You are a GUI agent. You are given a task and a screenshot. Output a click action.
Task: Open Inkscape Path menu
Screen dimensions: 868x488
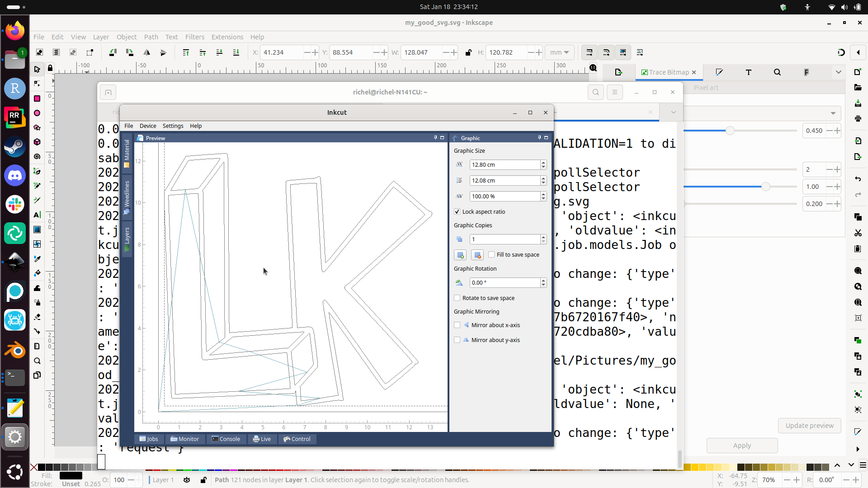(x=151, y=37)
